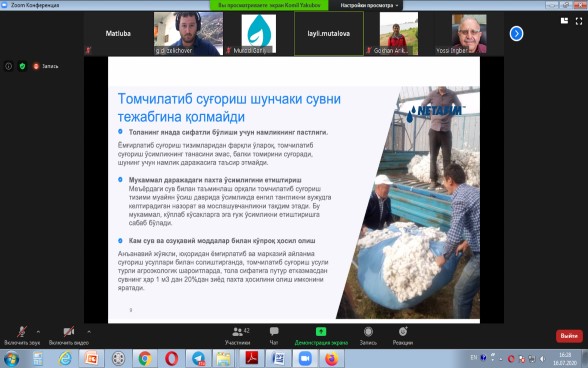Start camera with Включить видео
The height and width of the screenshot is (368, 588).
click(69, 335)
